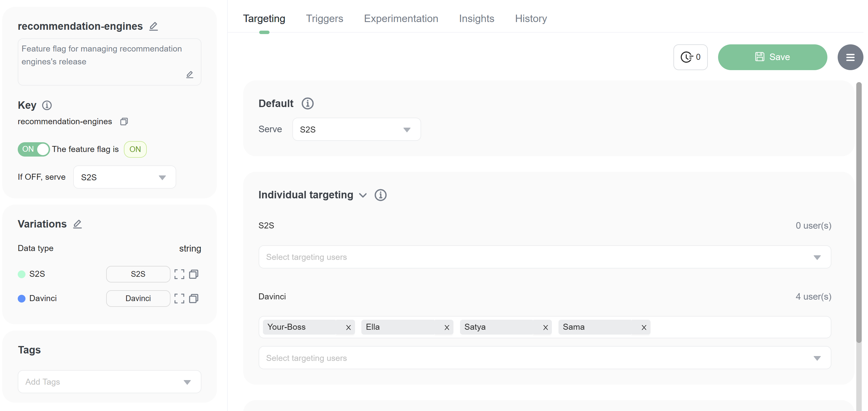
Task: Click the feature flag description text box
Action: (x=110, y=62)
